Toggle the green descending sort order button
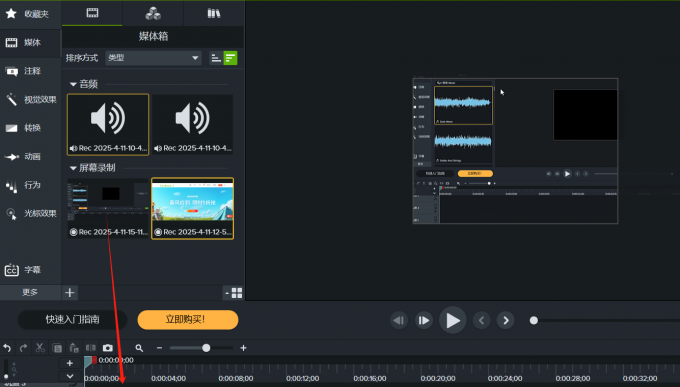Viewport: 680px width, 387px height. click(230, 58)
